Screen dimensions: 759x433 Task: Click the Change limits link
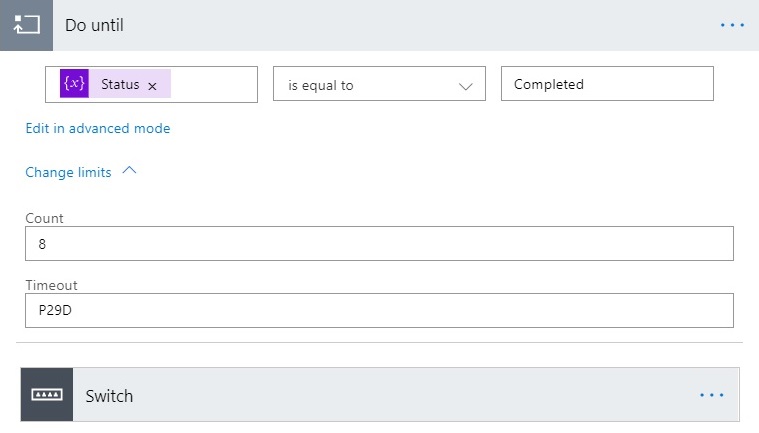click(x=68, y=172)
